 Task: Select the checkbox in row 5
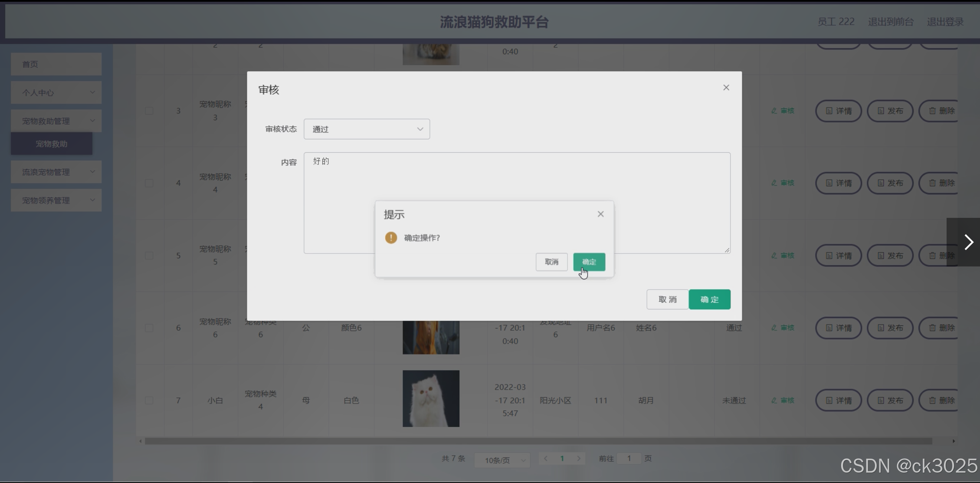pyautogui.click(x=149, y=256)
